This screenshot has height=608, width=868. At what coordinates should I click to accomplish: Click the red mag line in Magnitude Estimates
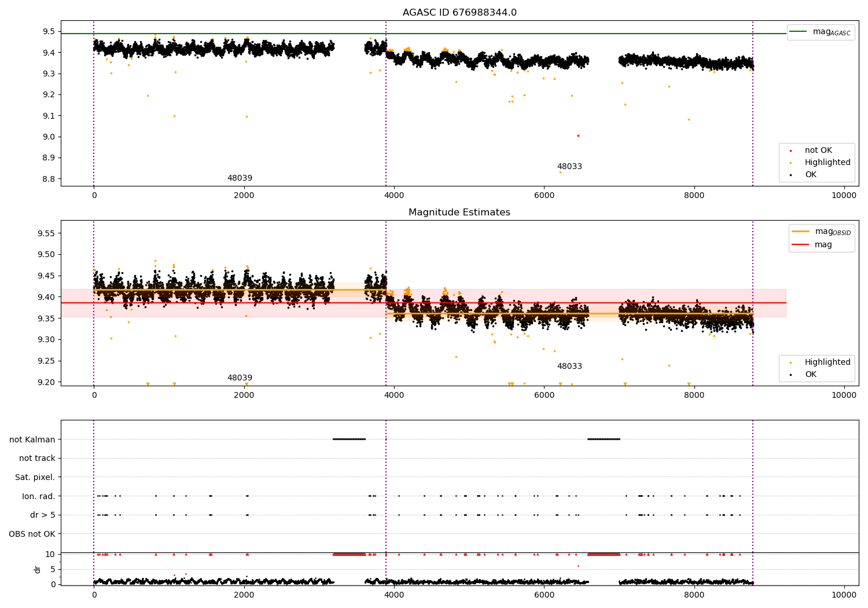pos(424,303)
